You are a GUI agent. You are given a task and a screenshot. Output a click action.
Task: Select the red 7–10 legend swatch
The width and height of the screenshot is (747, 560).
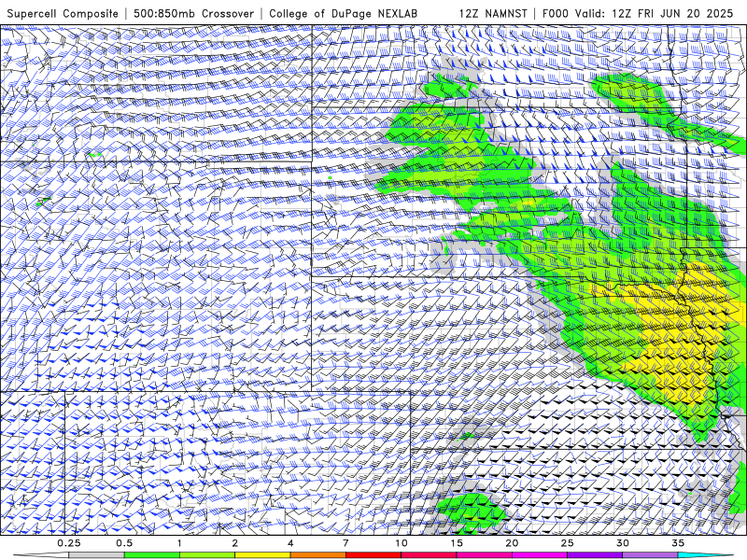tap(373, 555)
